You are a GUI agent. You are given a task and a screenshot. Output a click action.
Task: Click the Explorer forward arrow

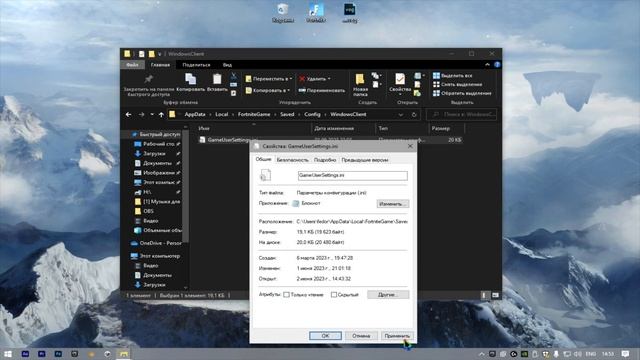[141, 115]
